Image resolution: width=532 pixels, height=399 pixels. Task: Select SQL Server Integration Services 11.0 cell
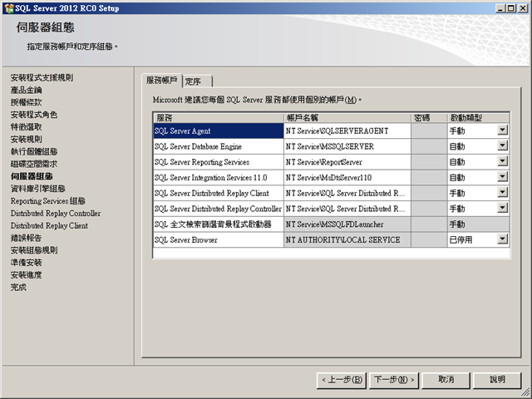219,178
